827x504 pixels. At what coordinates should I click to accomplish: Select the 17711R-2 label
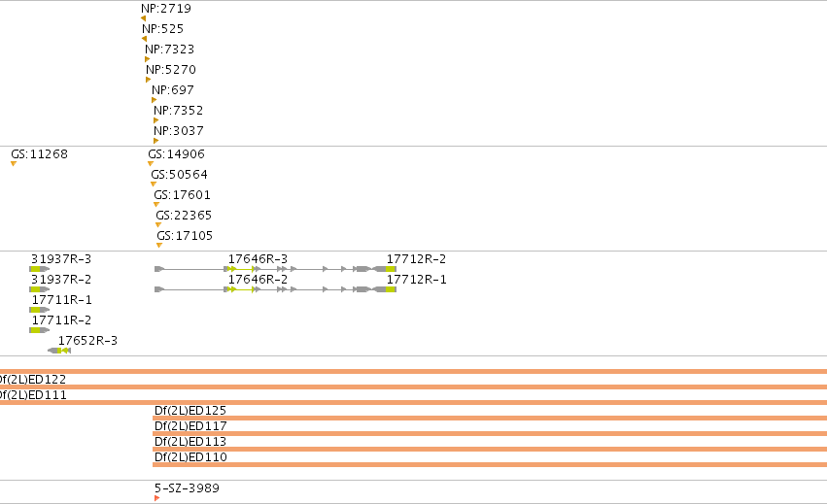click(x=61, y=320)
